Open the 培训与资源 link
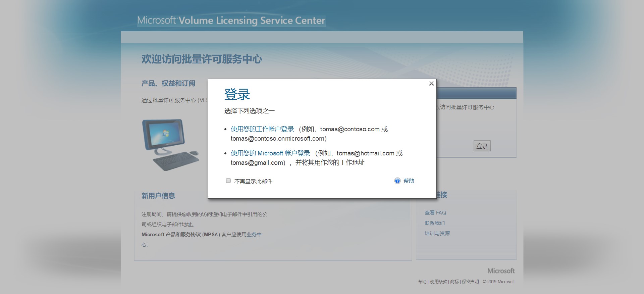This screenshot has width=644, height=294. click(437, 233)
